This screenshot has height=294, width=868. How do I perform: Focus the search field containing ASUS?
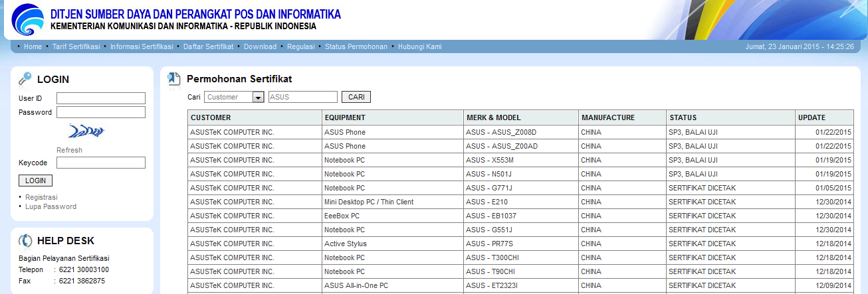click(x=303, y=97)
